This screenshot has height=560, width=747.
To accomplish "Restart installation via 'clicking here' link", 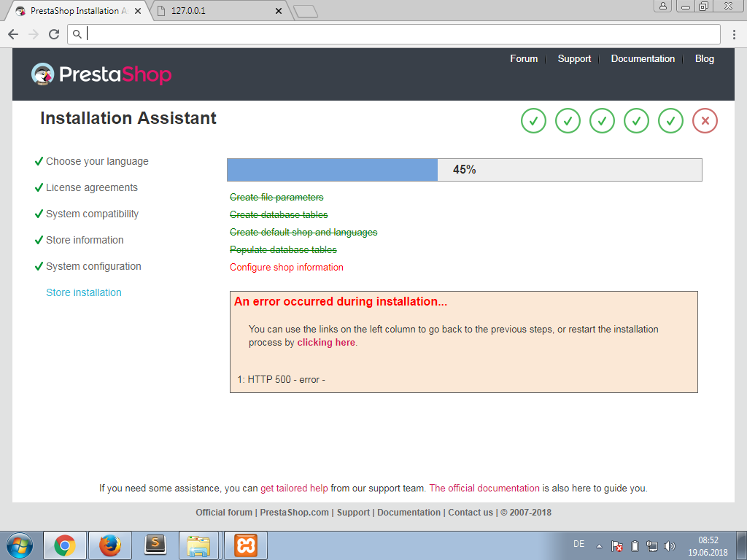I will [x=326, y=343].
